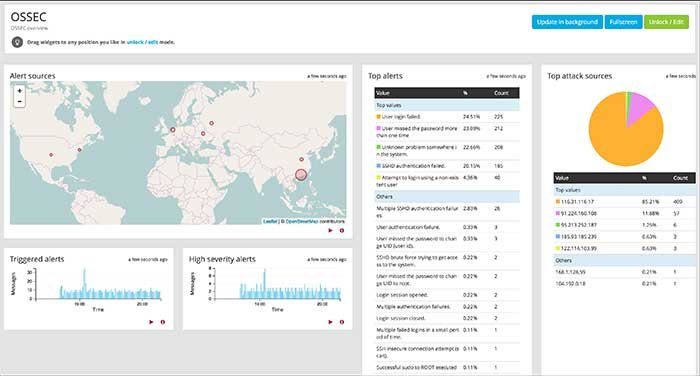
Task: Switch dashboard to Fullscreen
Action: 623,22
